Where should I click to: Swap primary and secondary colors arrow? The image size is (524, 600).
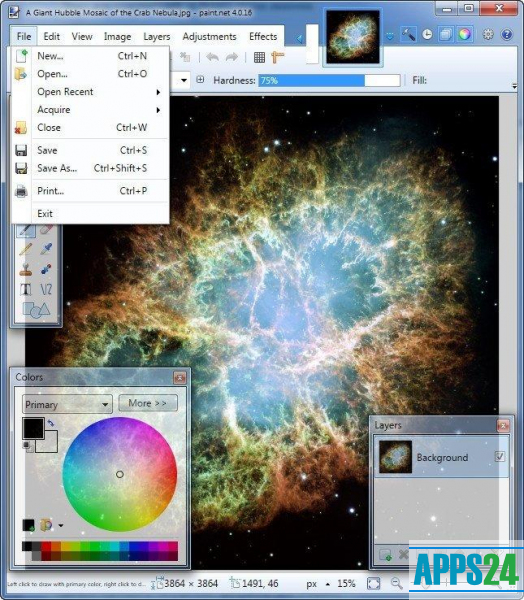(51, 424)
